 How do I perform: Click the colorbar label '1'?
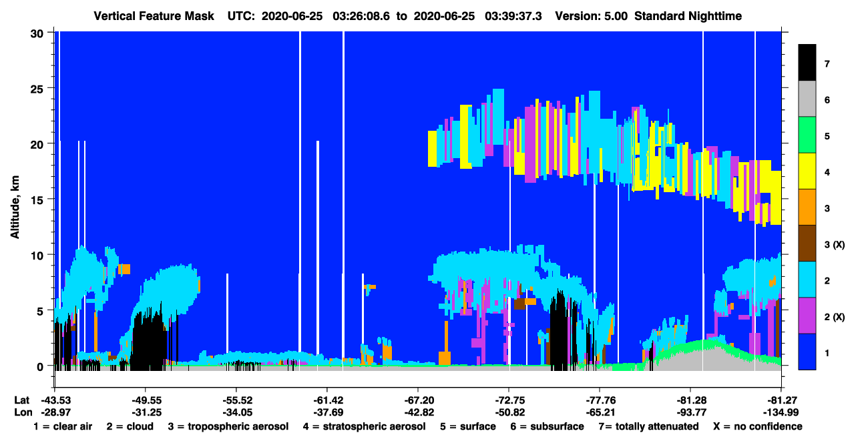coord(827,353)
